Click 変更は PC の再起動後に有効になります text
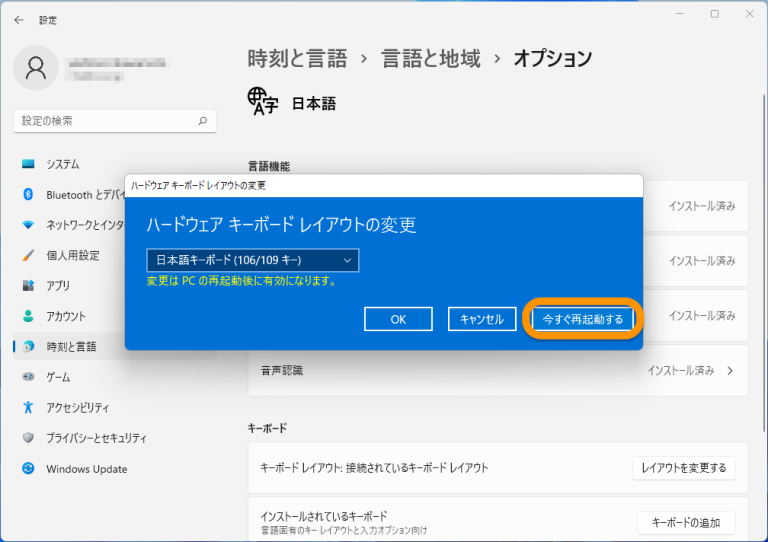Viewport: 768px width, 542px height. (x=241, y=281)
